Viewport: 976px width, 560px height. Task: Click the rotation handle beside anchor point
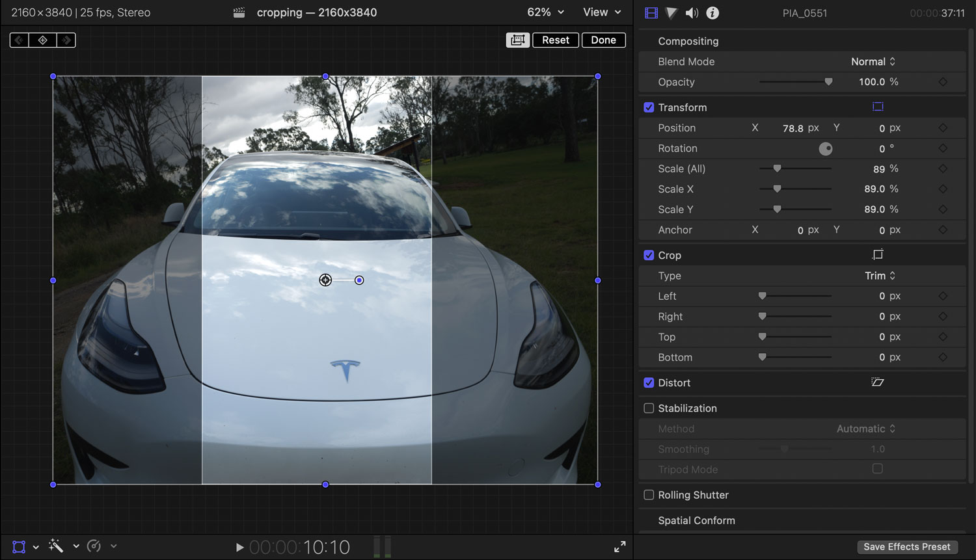(359, 280)
